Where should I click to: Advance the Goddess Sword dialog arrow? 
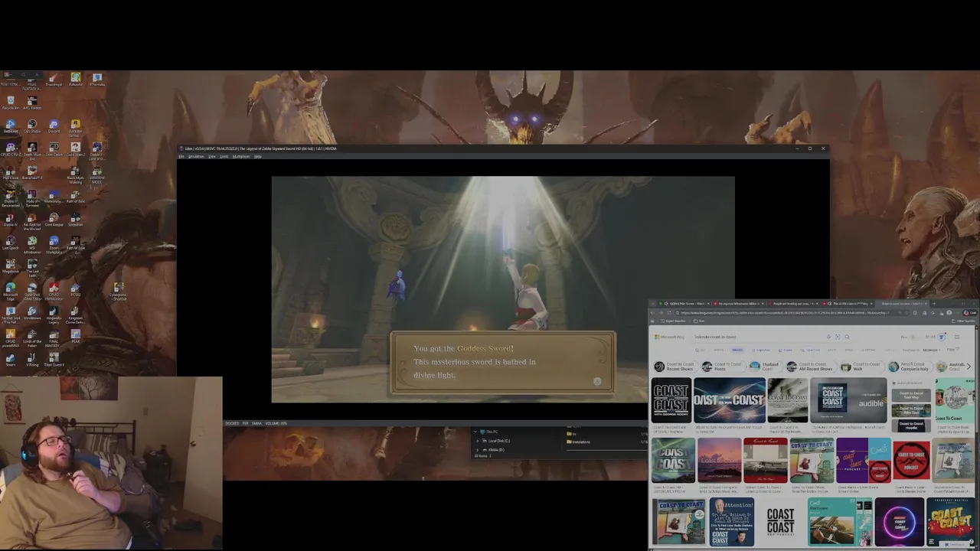point(597,381)
